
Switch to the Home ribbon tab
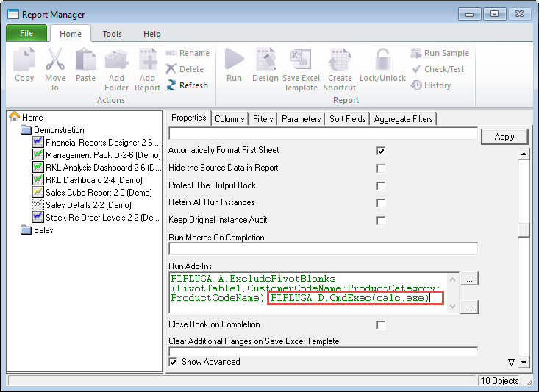pos(71,34)
